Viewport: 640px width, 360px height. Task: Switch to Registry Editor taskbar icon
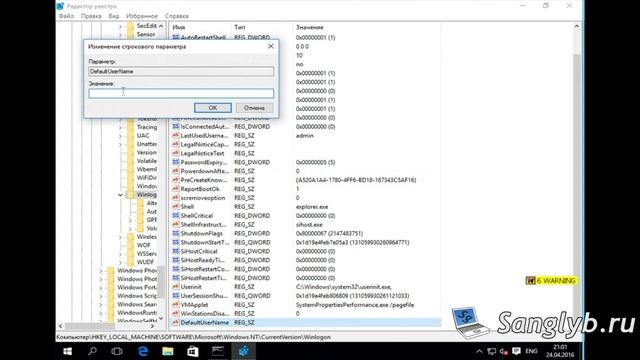click(243, 351)
